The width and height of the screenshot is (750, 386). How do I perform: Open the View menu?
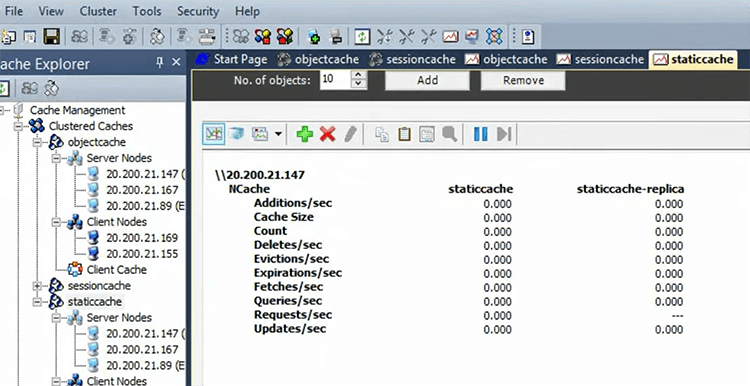[x=51, y=11]
